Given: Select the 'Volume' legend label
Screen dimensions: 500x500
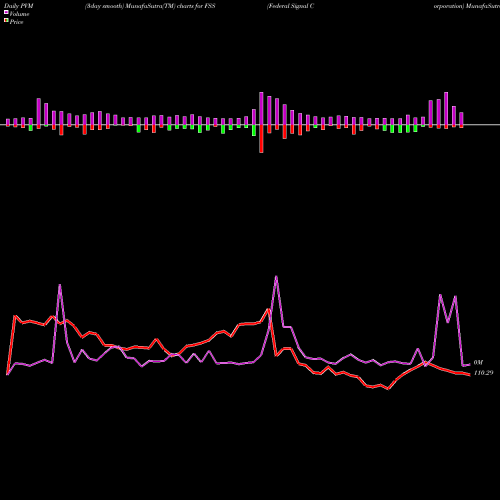Looking at the screenshot, I should click(x=19, y=14).
